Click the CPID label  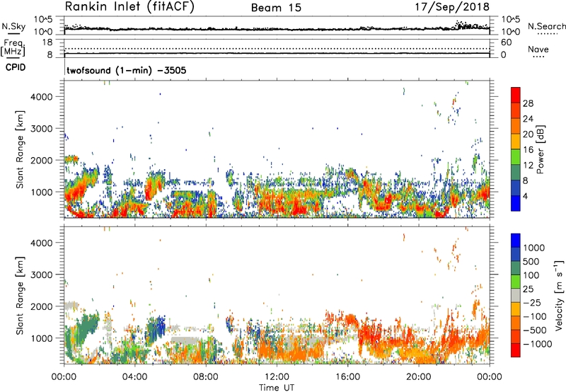click(16, 67)
